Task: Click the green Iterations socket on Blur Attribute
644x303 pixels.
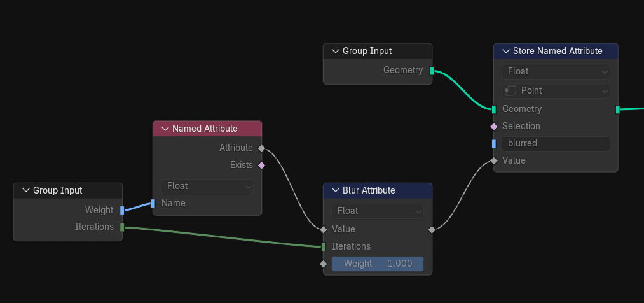Action: coord(323,247)
